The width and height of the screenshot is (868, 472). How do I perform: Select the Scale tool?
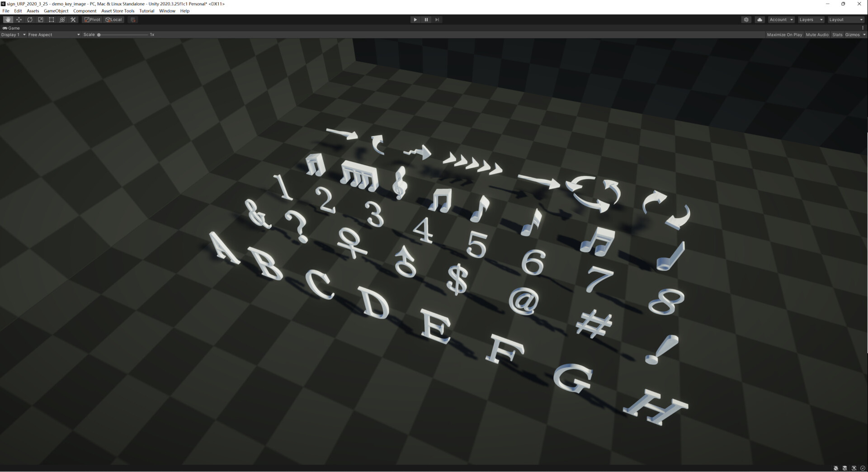point(40,19)
